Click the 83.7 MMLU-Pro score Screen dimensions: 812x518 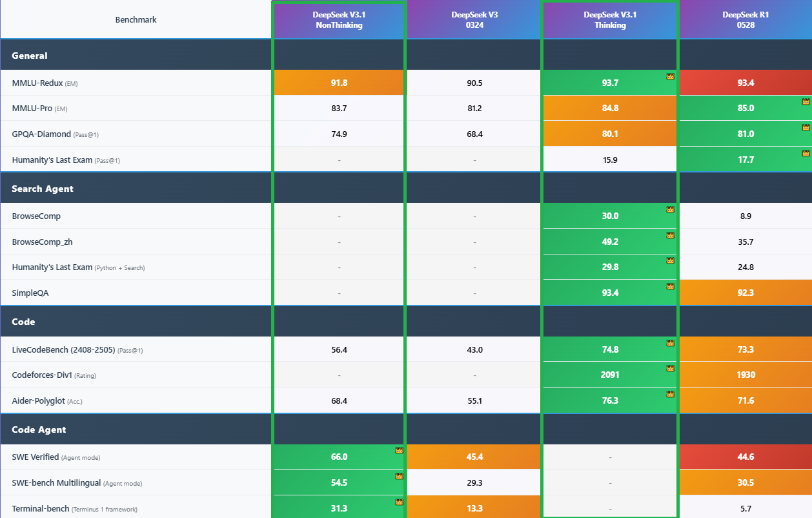click(x=339, y=109)
